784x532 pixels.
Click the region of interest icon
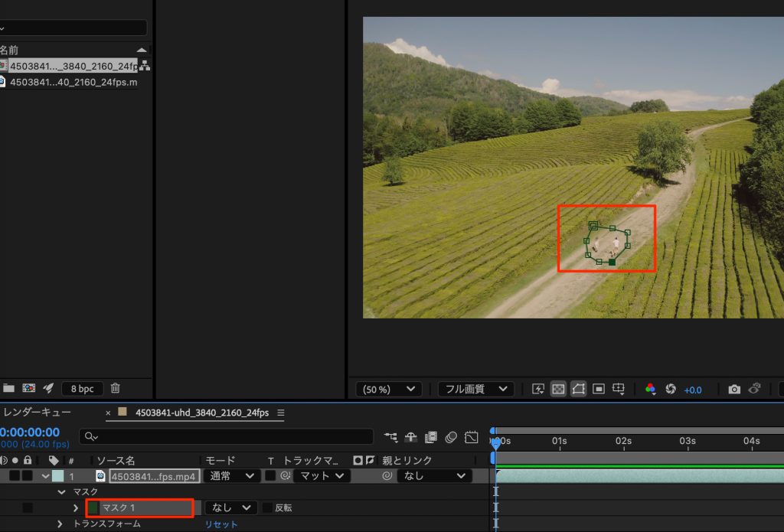point(599,390)
